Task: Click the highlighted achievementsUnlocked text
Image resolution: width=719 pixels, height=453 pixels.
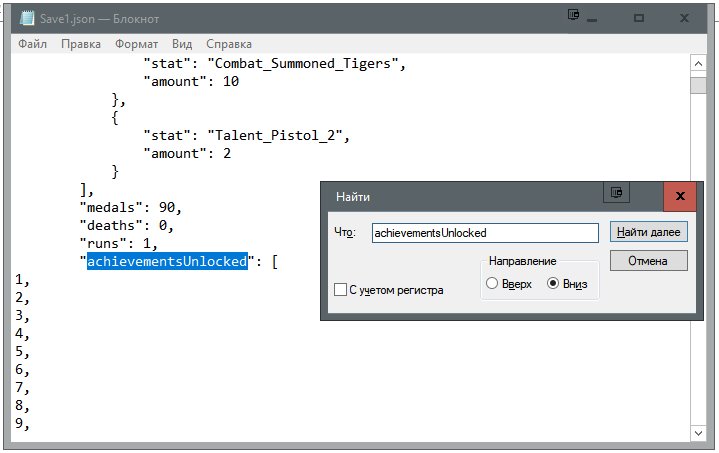Action: pos(166,261)
